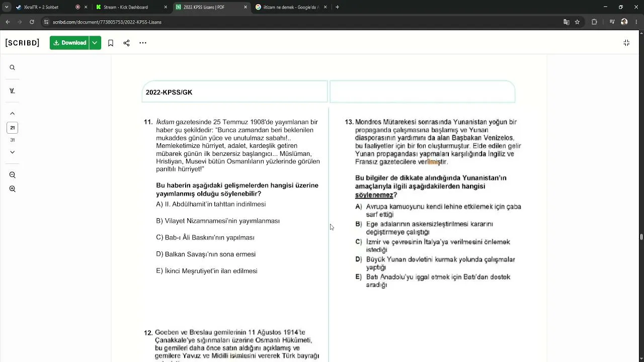Click question 13 option C about İzmir ve çevresinin
Screen dimensions: 644x362
[433, 246]
